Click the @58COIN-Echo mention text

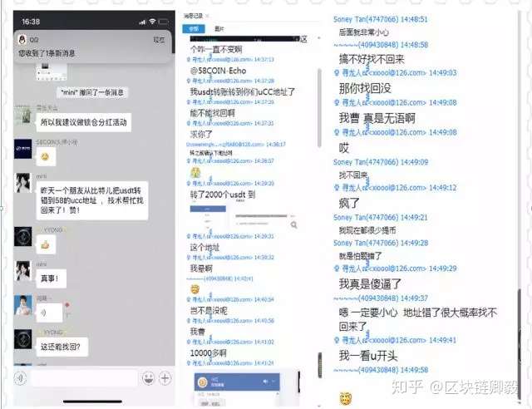218,71
